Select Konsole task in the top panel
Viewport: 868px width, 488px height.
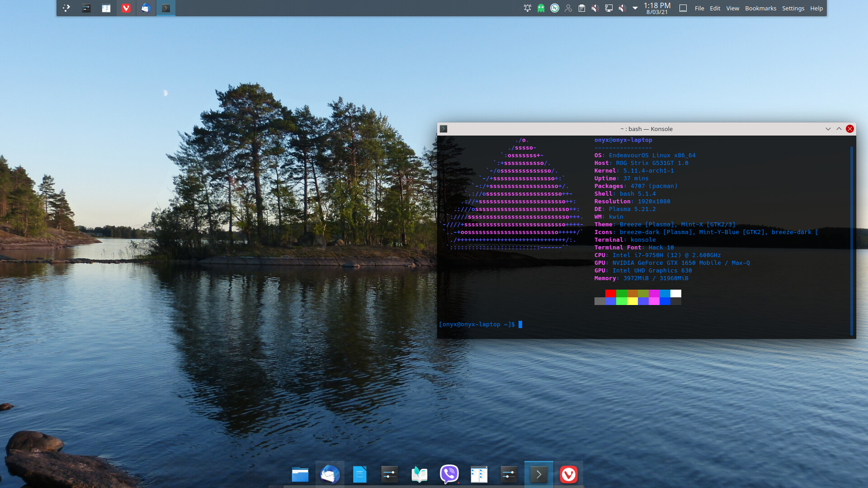pyautogui.click(x=166, y=8)
